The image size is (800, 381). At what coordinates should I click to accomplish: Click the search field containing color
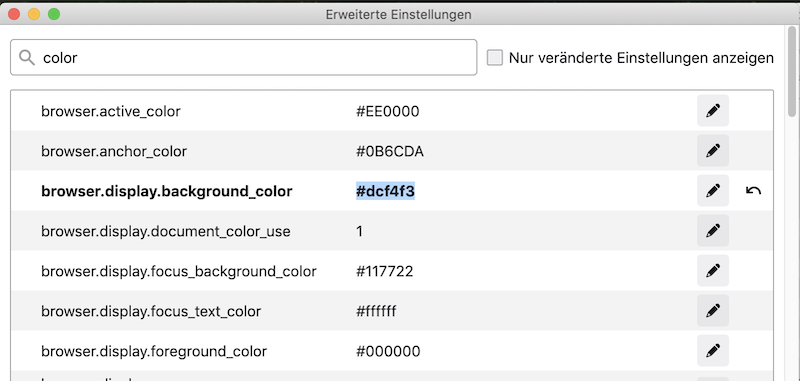tap(243, 58)
